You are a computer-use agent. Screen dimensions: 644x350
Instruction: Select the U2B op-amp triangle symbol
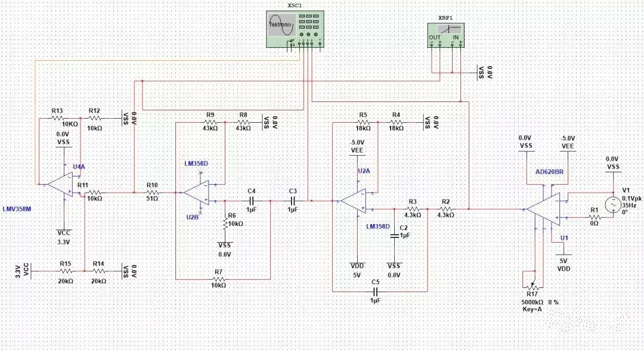pyautogui.click(x=196, y=193)
